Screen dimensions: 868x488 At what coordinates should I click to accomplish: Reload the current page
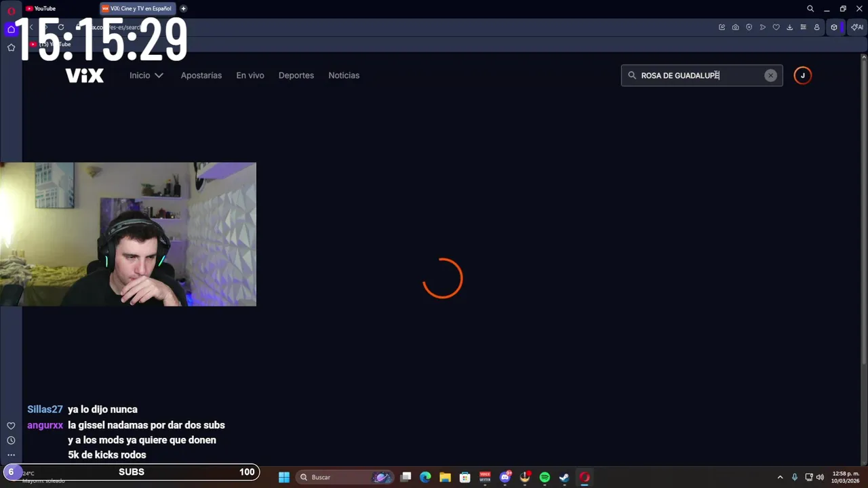[x=60, y=27]
